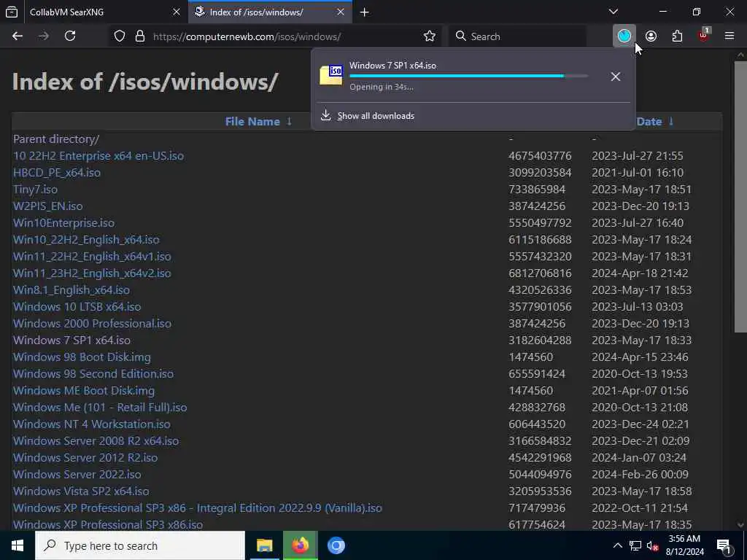The image size is (747, 560).
Task: Bookmark this page with the star icon
Action: click(x=429, y=36)
